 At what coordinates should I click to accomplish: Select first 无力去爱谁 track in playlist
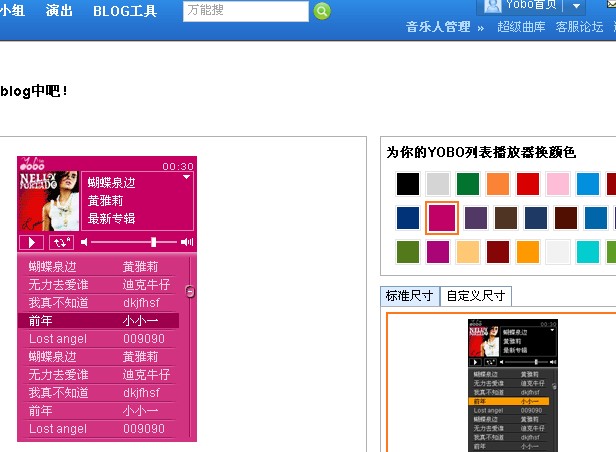[100, 284]
